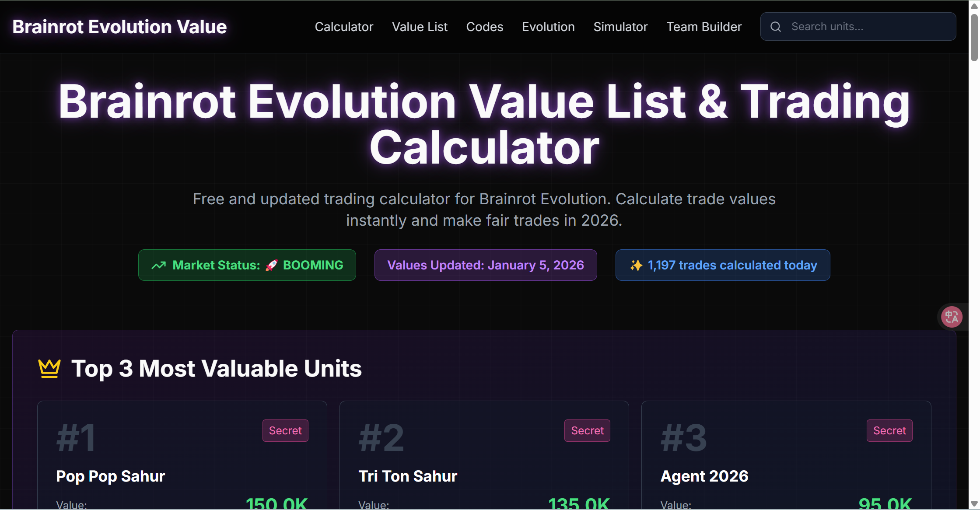Image resolution: width=980 pixels, height=510 pixels.
Task: Click the crown icon beside Top 3 heading
Action: coord(49,368)
